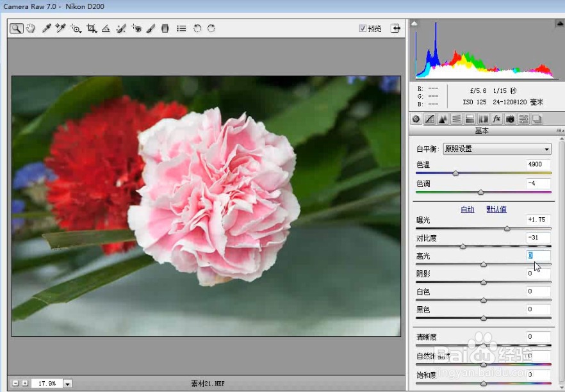This screenshot has width=565, height=392.
Task: Open the Snapshots panel tab
Action: click(537, 119)
